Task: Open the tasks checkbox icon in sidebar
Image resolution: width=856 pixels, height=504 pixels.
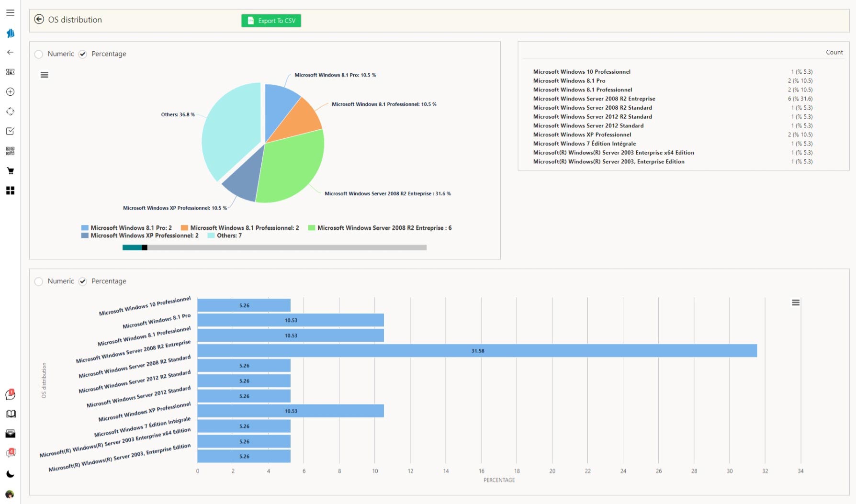Action: click(10, 131)
